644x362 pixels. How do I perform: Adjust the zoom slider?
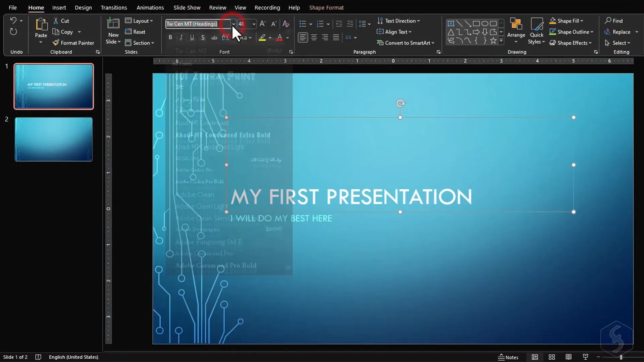(621, 357)
